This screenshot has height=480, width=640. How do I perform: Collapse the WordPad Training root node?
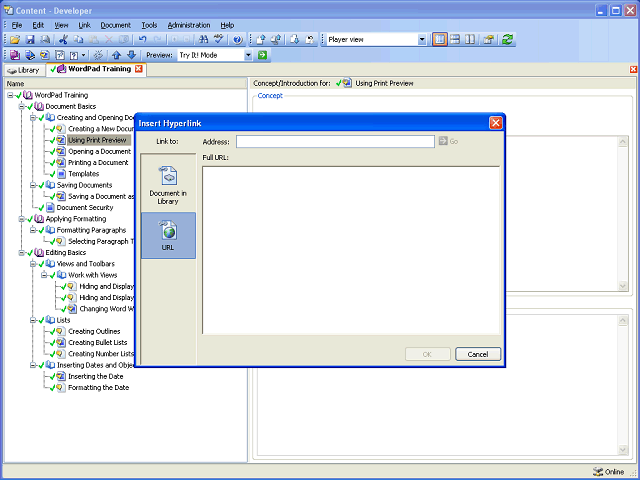[x=10, y=95]
